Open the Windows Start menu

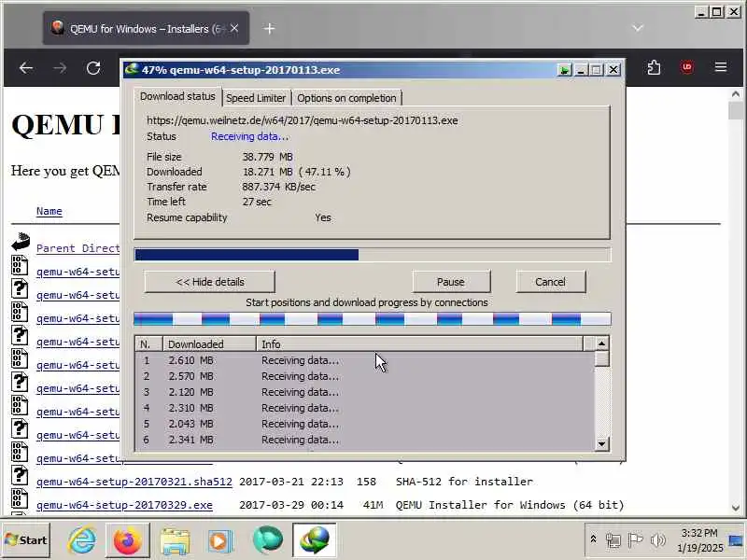(x=26, y=539)
